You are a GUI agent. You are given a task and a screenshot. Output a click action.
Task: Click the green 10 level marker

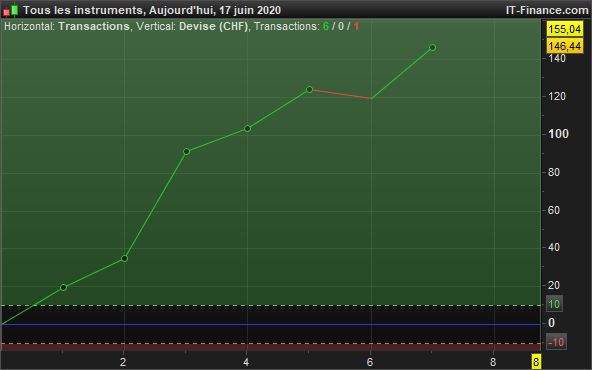coord(554,304)
